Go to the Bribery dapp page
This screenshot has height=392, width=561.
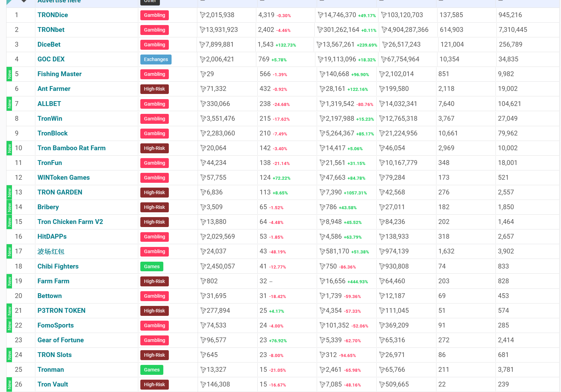(48, 207)
